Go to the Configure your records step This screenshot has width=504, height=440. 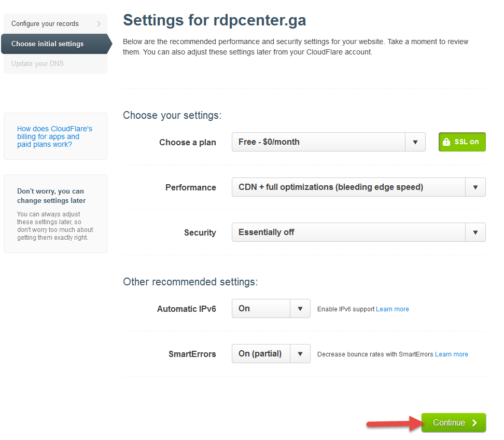point(45,24)
